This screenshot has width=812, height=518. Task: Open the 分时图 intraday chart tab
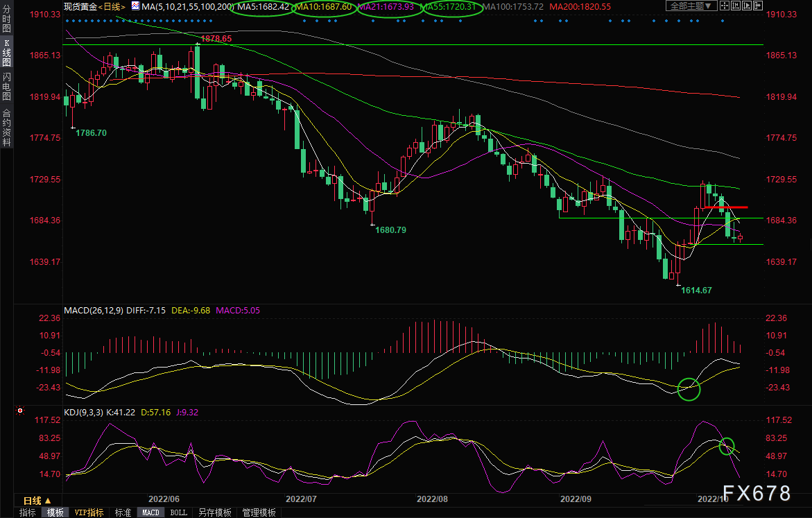point(7,18)
